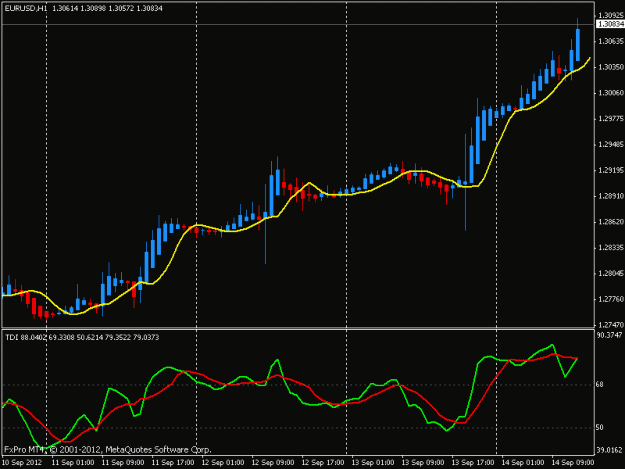Click the 13 Sep 09:00 time label
The image size is (625, 469).
(x=423, y=463)
